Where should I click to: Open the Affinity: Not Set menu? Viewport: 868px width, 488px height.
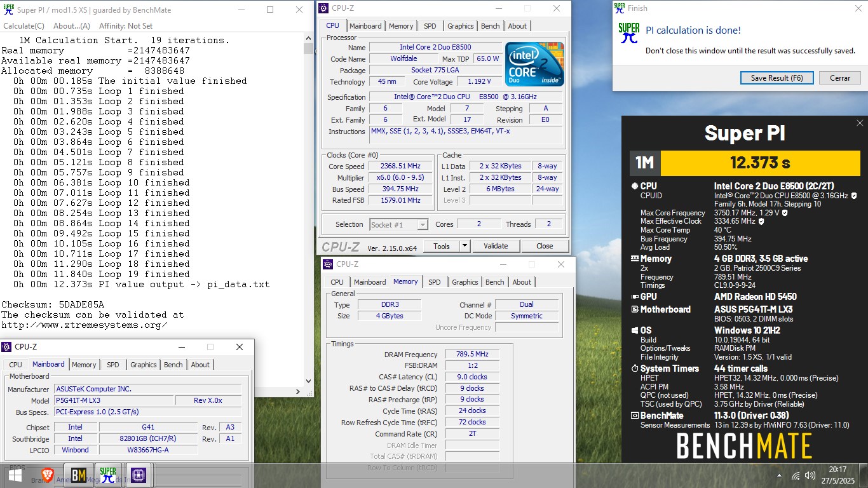click(126, 26)
